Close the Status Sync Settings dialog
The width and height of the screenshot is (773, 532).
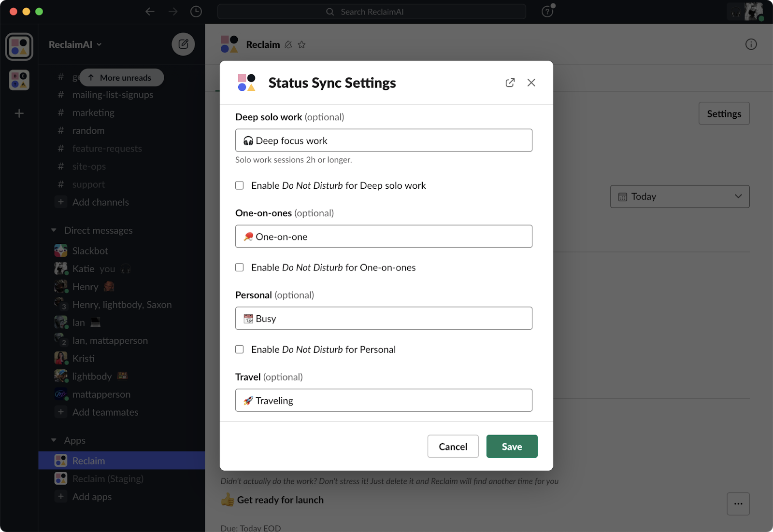(x=531, y=83)
